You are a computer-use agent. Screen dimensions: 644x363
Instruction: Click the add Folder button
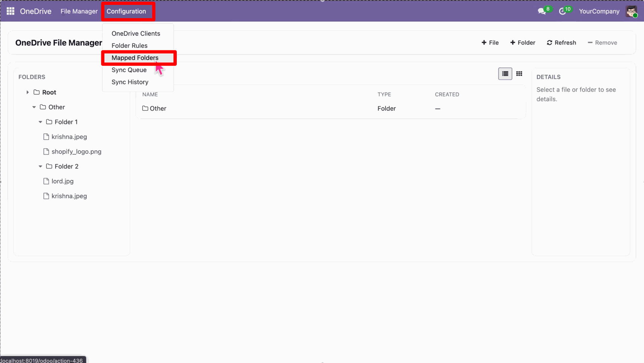click(x=523, y=43)
